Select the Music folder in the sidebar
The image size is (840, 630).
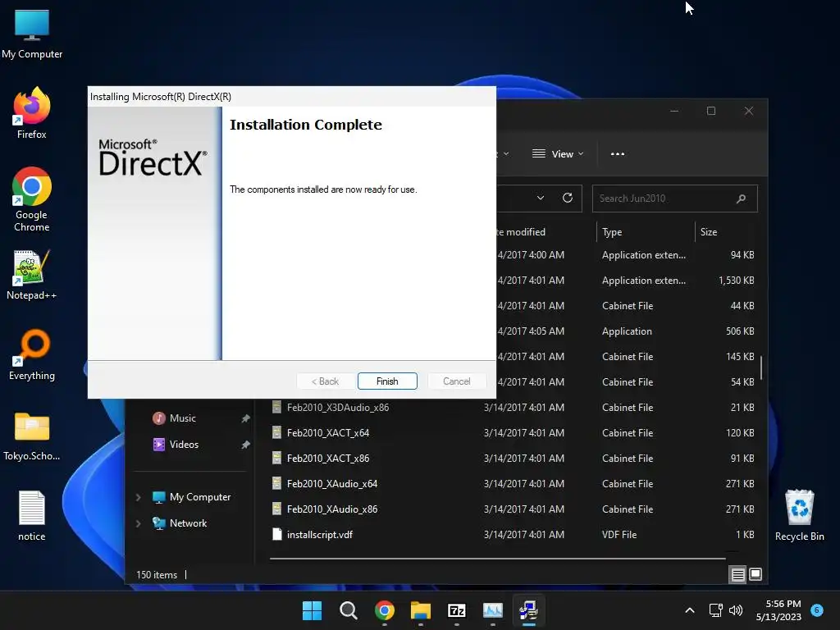pos(182,418)
